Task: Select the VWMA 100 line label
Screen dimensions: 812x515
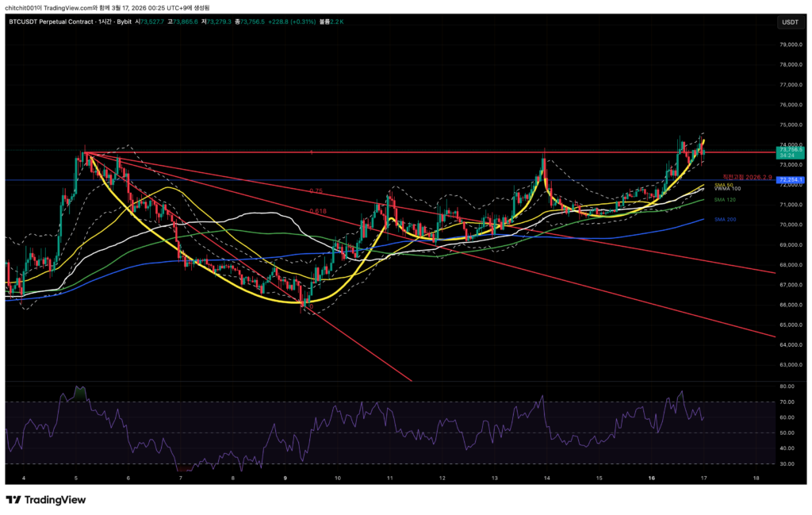Action: (727, 189)
